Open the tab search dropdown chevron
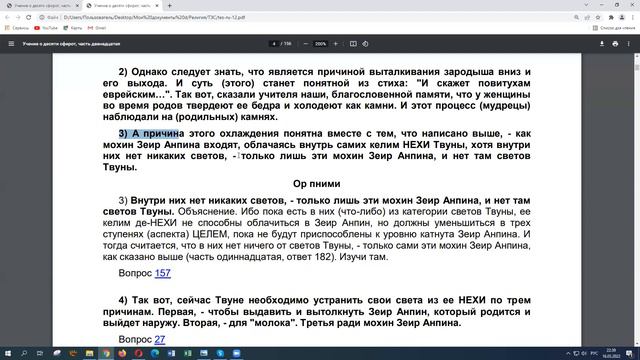Screen dimensions: 640x360 point(586,5)
